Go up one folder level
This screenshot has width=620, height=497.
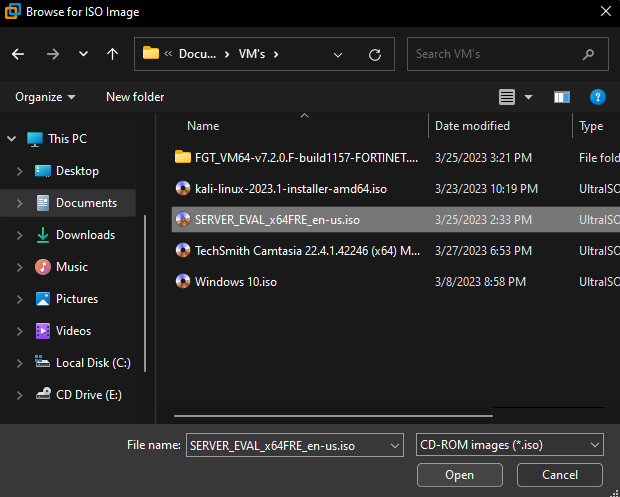tap(112, 54)
